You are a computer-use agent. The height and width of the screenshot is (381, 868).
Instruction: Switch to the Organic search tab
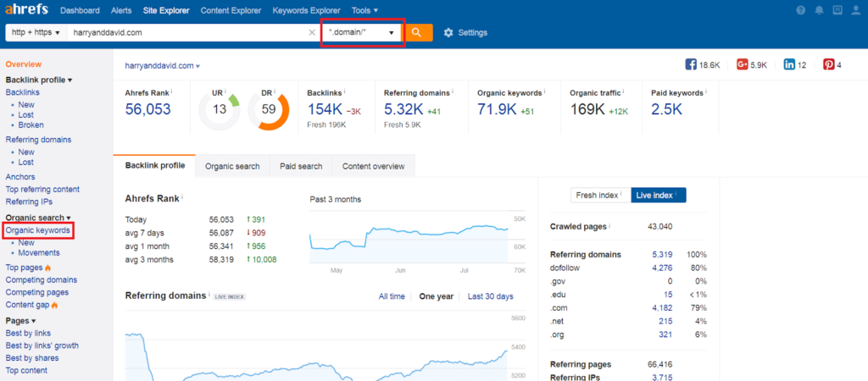pyautogui.click(x=232, y=167)
